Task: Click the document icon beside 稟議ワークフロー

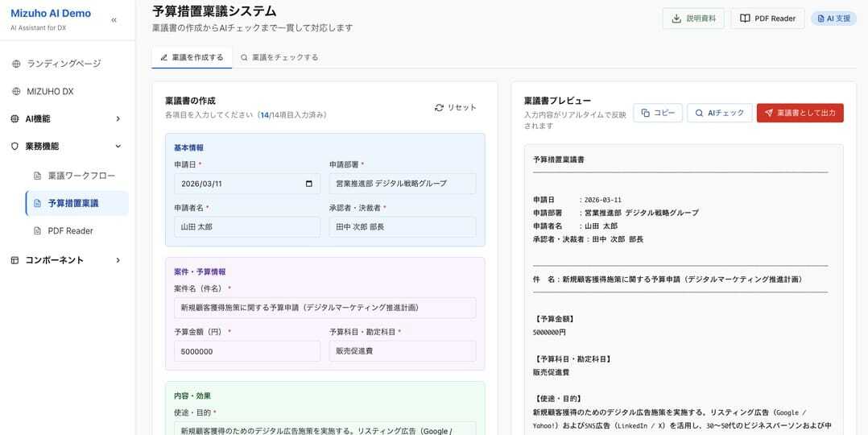Action: [x=37, y=176]
